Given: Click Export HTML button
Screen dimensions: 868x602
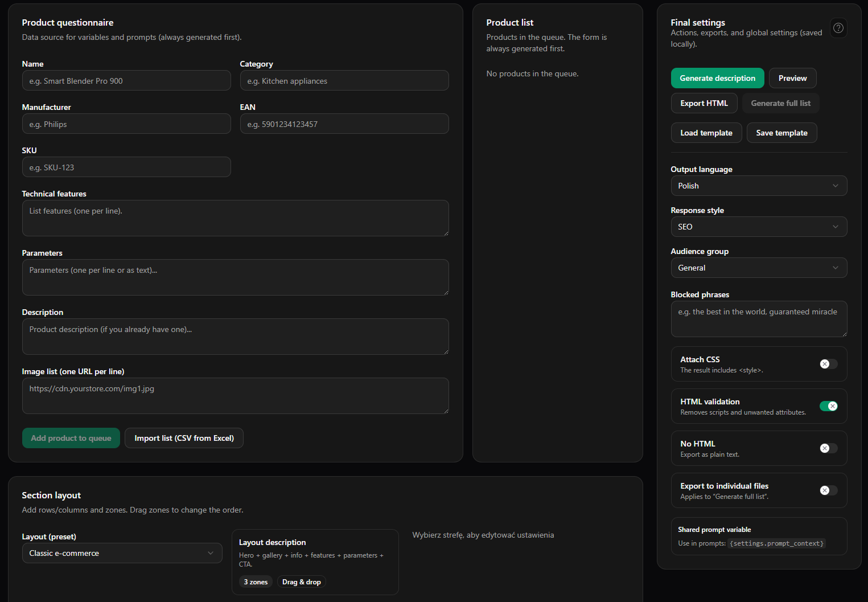Looking at the screenshot, I should click(704, 103).
